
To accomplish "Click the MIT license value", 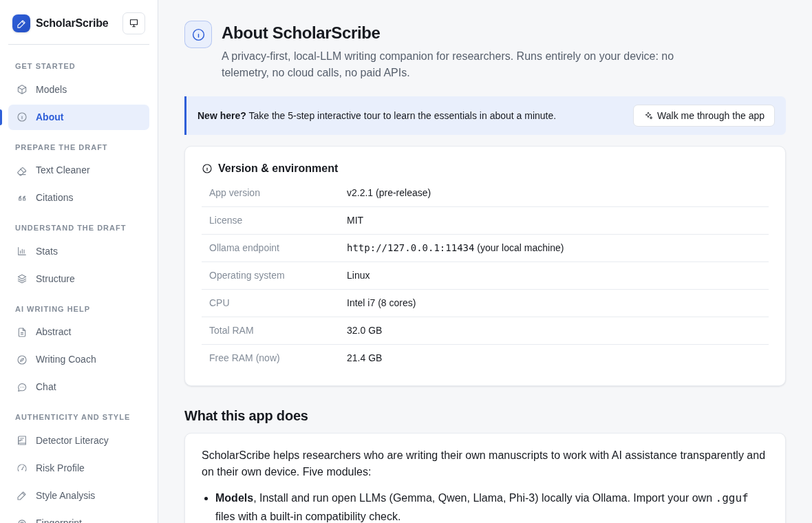I will pyautogui.click(x=355, y=221).
